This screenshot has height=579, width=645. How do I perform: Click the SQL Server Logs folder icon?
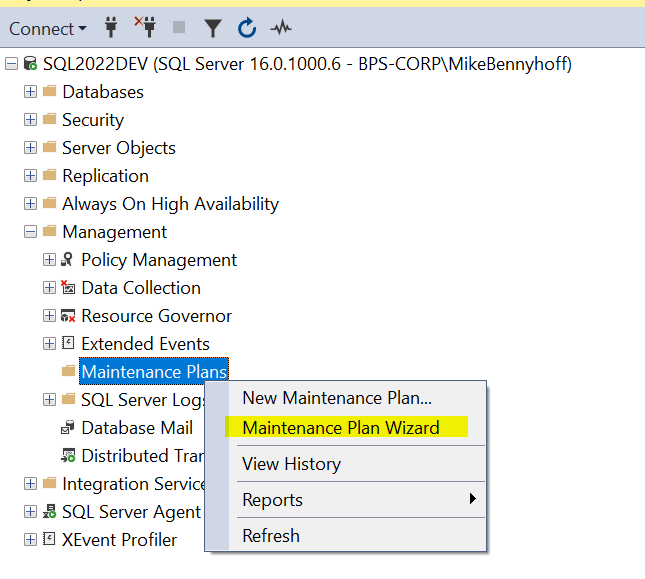(68, 398)
